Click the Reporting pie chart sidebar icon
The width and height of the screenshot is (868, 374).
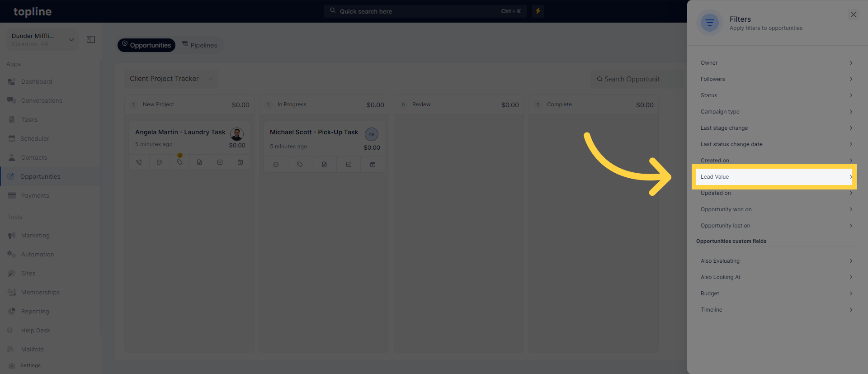[12, 311]
